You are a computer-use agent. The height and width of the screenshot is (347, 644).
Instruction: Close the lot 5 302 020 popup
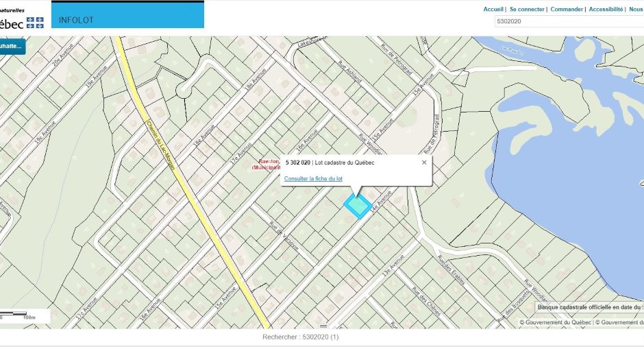click(x=424, y=163)
